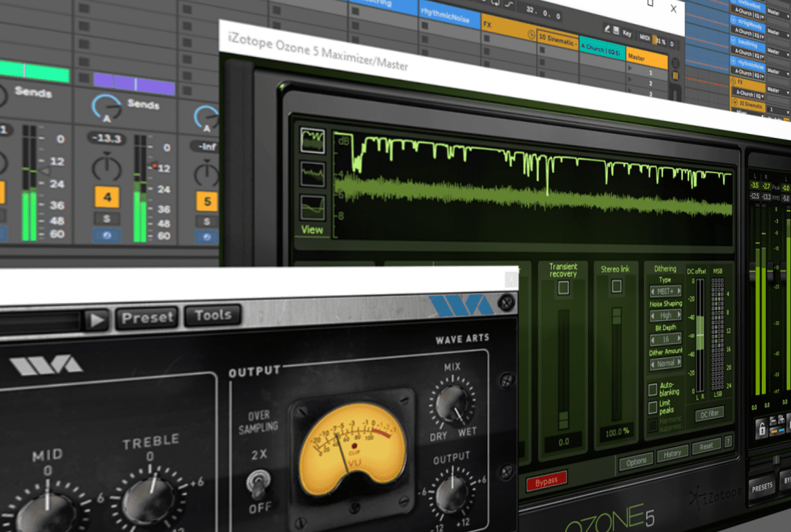The width and height of the screenshot is (791, 532).
Task: Open the Tools menu in Wave Arts plugin
Action: point(213,316)
